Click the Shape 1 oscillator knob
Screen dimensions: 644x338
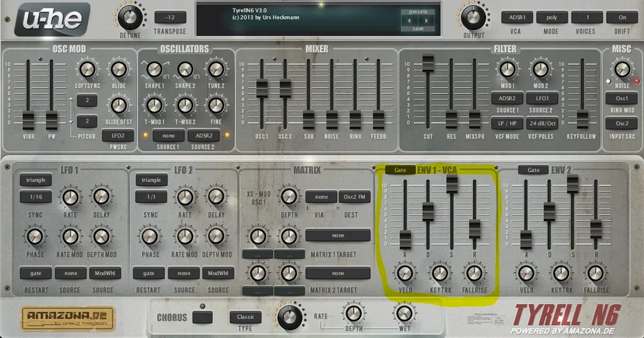click(x=154, y=69)
